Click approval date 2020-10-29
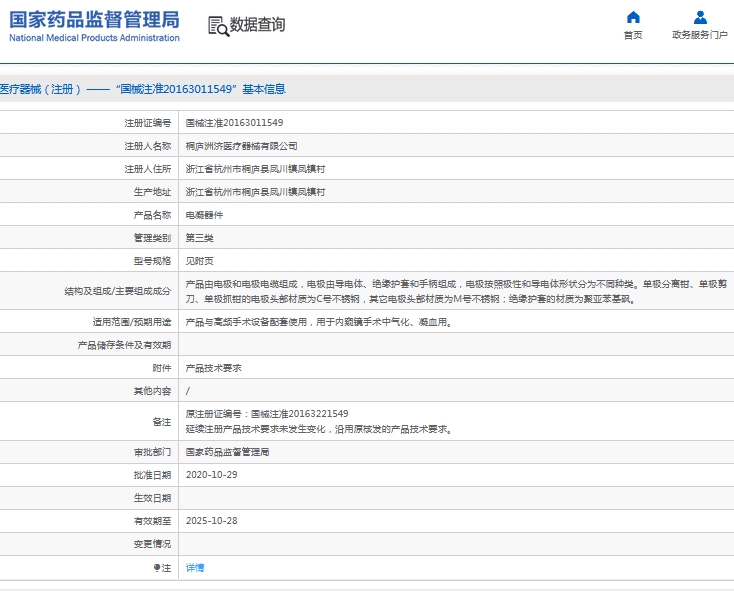This screenshot has height=591, width=734. [x=212, y=474]
